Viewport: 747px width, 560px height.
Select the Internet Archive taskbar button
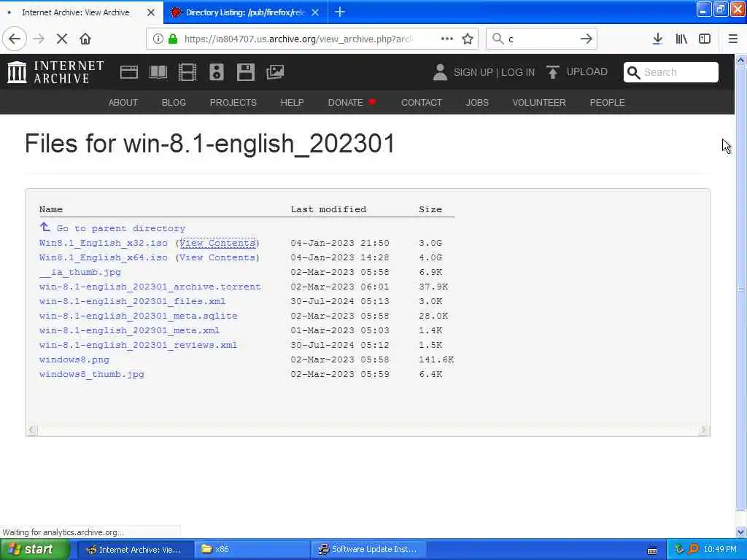[x=136, y=550]
